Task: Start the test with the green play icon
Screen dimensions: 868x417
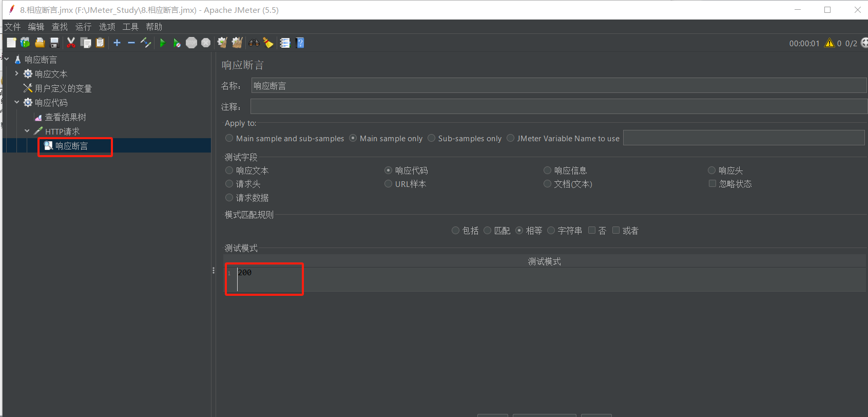Action: pos(162,43)
